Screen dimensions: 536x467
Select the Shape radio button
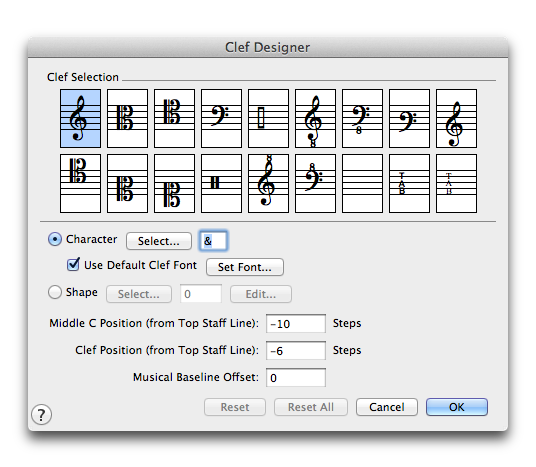click(x=55, y=292)
